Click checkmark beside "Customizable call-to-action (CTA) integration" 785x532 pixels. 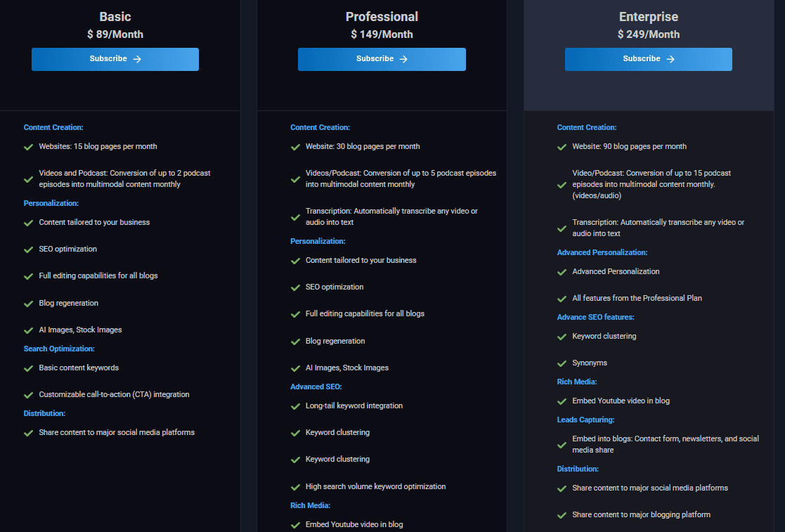click(x=29, y=395)
